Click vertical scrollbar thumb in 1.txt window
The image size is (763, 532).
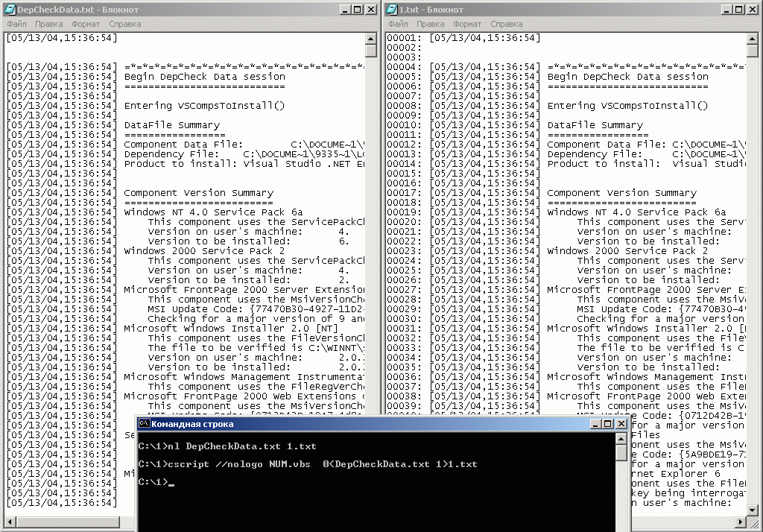click(x=753, y=51)
